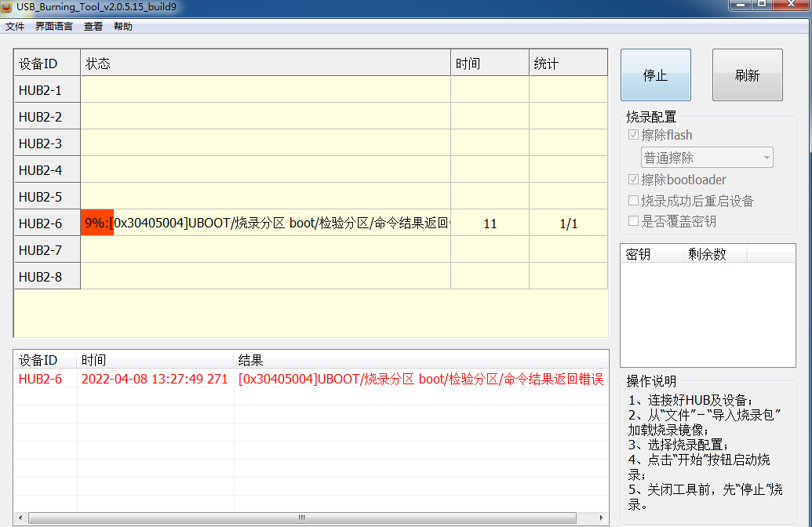Click the 刷新 button
Screen dimensions: 812x527
(x=747, y=75)
